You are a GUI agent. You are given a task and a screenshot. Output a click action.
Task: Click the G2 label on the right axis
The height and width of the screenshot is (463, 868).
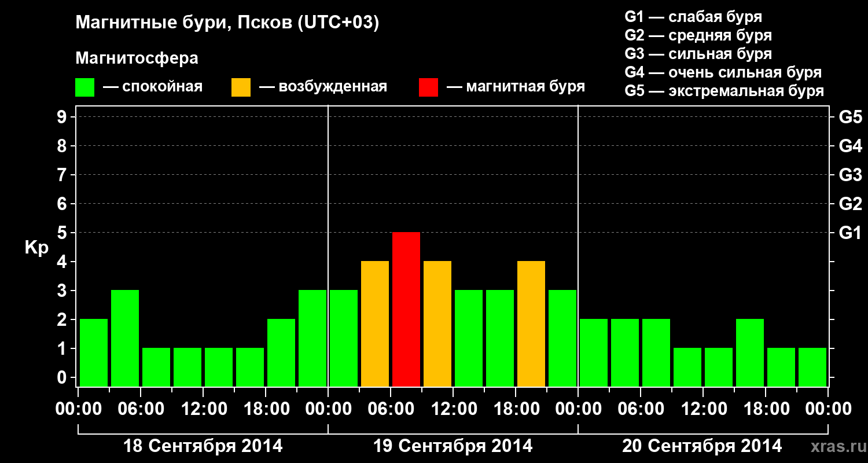point(851,204)
